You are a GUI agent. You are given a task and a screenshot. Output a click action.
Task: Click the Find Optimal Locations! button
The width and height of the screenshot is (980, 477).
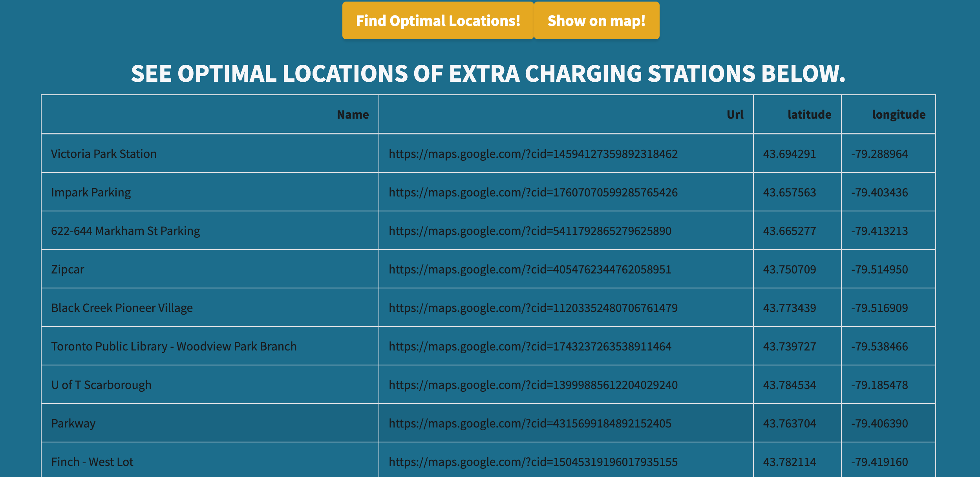click(x=438, y=20)
